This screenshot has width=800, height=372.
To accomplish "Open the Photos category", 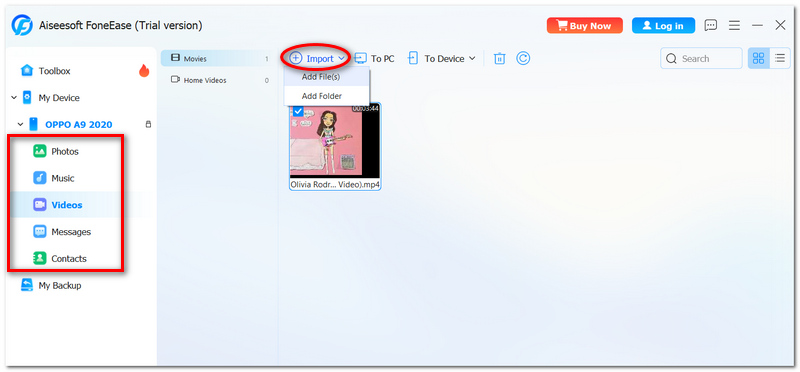I will [65, 152].
